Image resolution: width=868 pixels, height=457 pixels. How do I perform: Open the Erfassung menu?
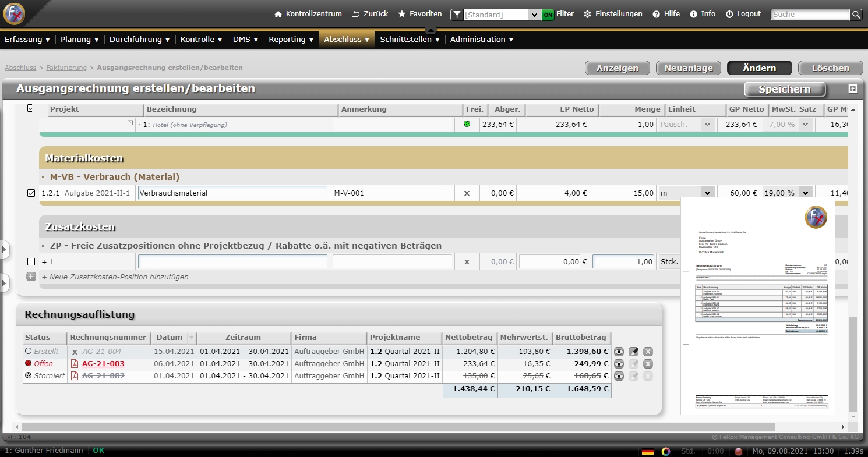pos(27,40)
